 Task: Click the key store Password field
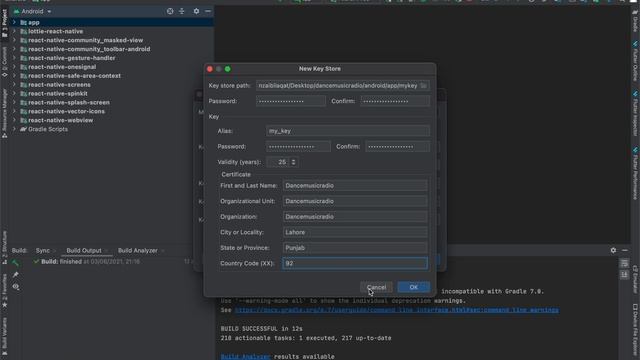pyautogui.click(x=291, y=101)
